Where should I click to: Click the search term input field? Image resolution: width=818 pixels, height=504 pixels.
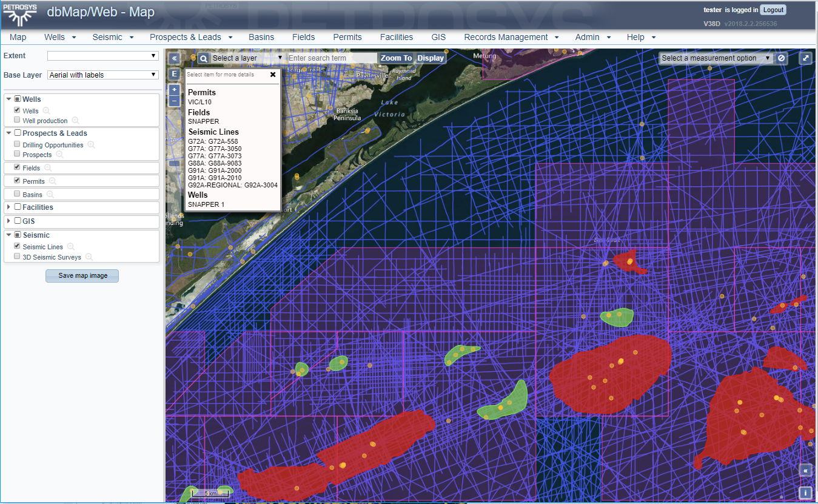(332, 58)
